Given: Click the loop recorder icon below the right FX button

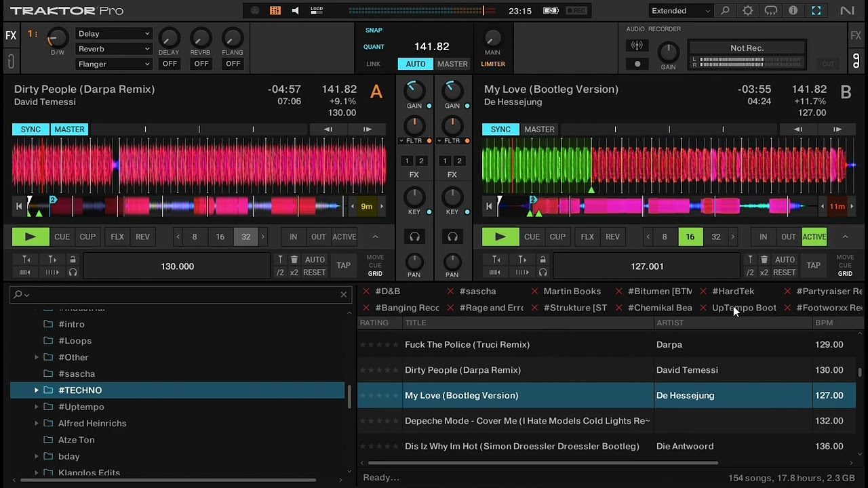Looking at the screenshot, I should click(x=856, y=61).
